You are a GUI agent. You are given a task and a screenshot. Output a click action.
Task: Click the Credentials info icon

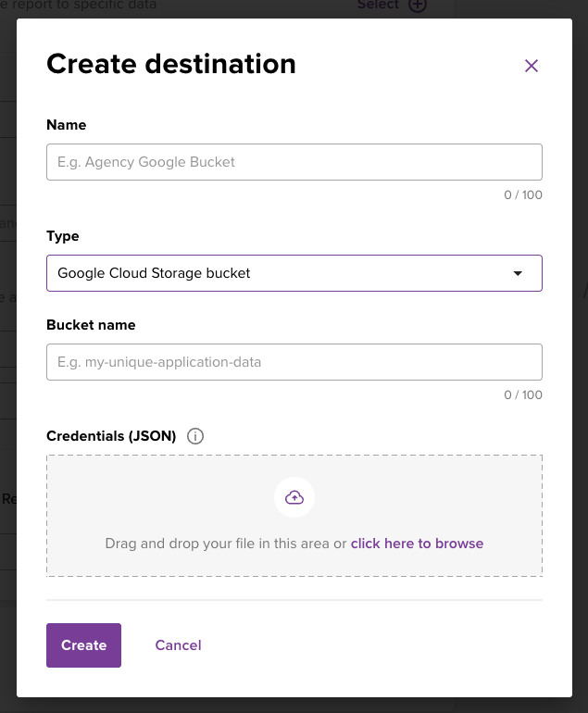point(195,436)
